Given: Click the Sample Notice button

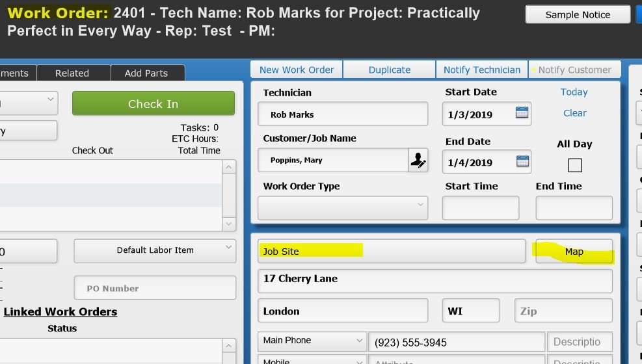Looking at the screenshot, I should 578,14.
